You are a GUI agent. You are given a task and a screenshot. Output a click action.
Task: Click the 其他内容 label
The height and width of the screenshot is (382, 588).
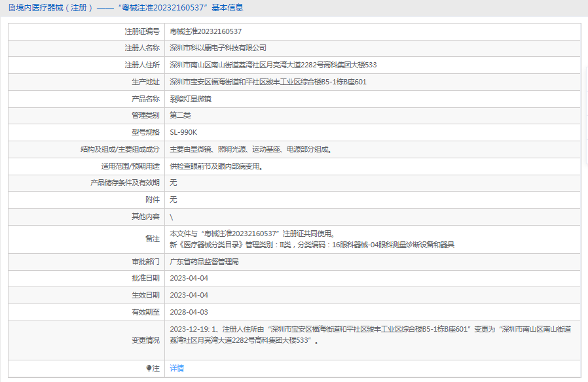click(x=145, y=217)
